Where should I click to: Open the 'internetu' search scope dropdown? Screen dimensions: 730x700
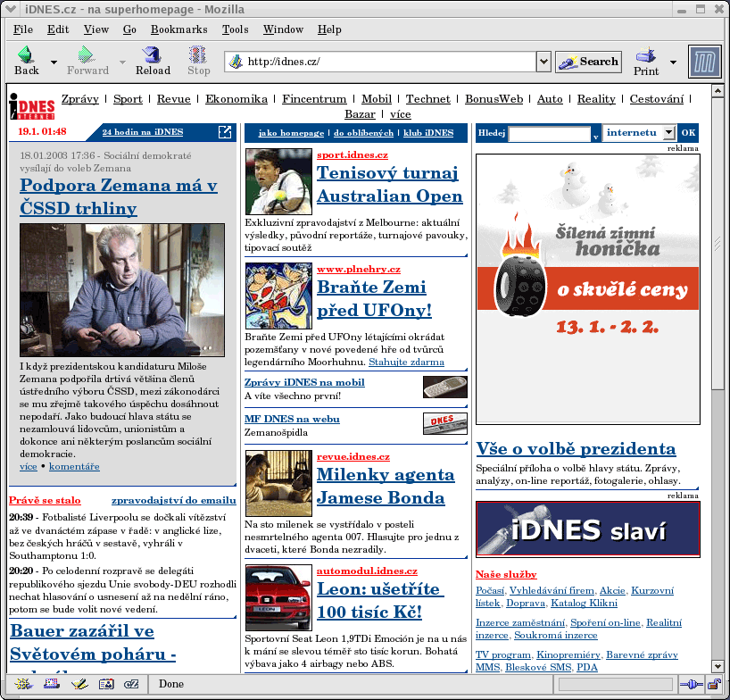(x=668, y=133)
